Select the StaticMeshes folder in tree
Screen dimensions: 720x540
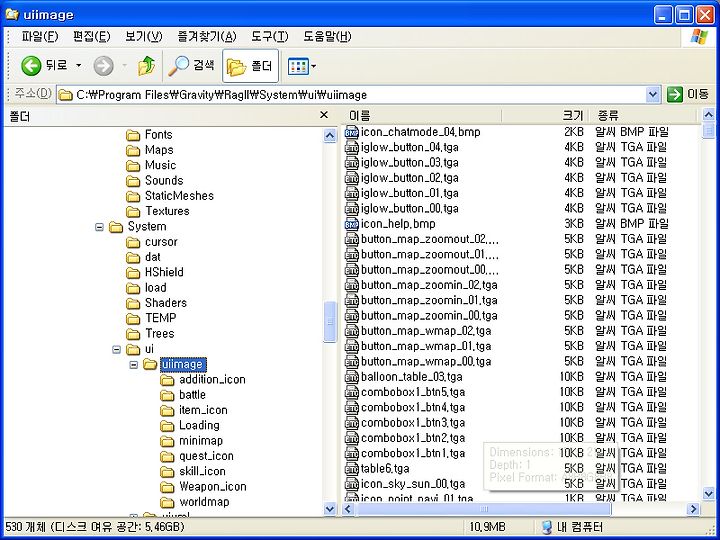coord(179,196)
